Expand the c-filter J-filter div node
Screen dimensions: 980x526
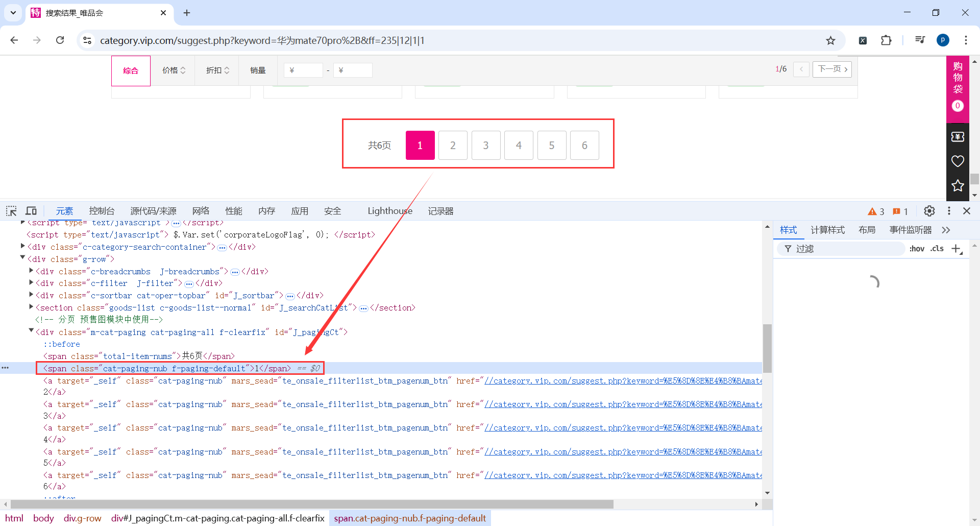(x=31, y=282)
